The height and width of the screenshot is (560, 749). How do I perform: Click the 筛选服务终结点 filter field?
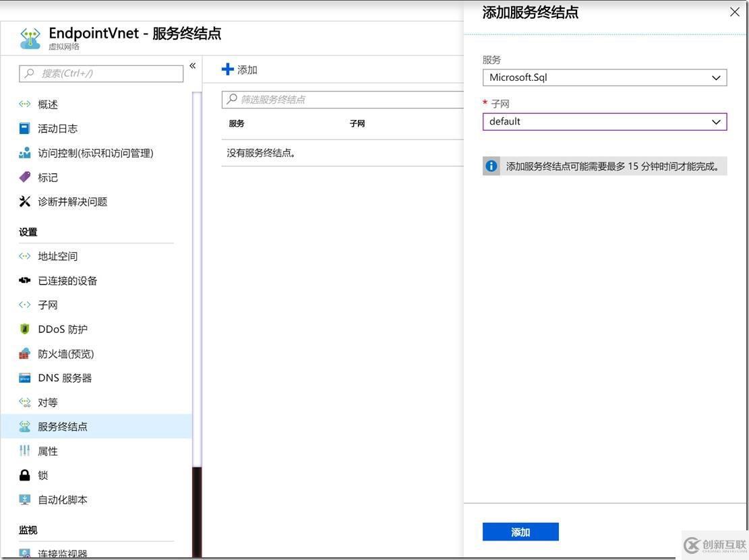click(x=303, y=99)
